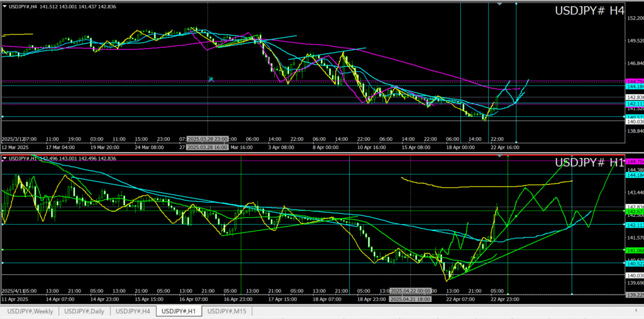The height and width of the screenshot is (319, 644).
Task: Click the cyan 142.113 price tag on H4 chart
Action: pos(634,104)
